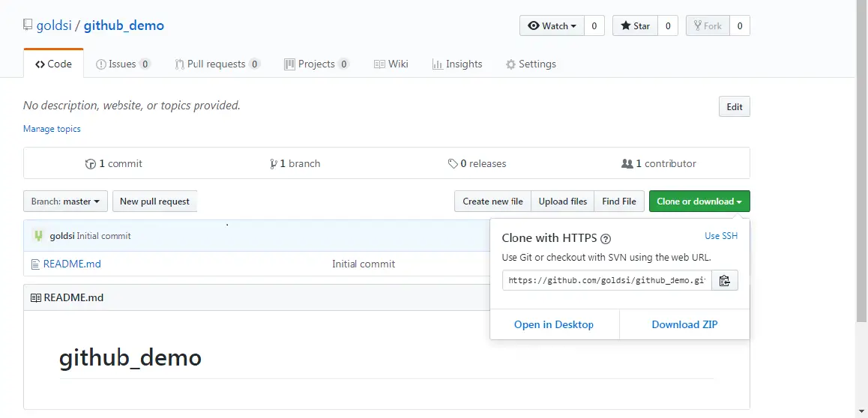Viewport: 868px width, 418px height.
Task: Switch to the Issues tab
Action: pos(123,64)
